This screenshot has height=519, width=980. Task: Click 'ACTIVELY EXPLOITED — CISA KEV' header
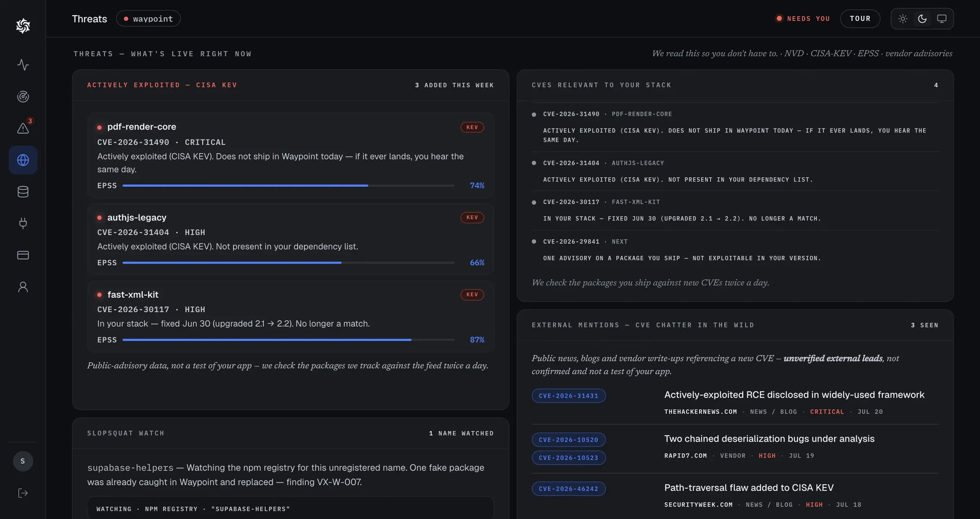tap(162, 86)
